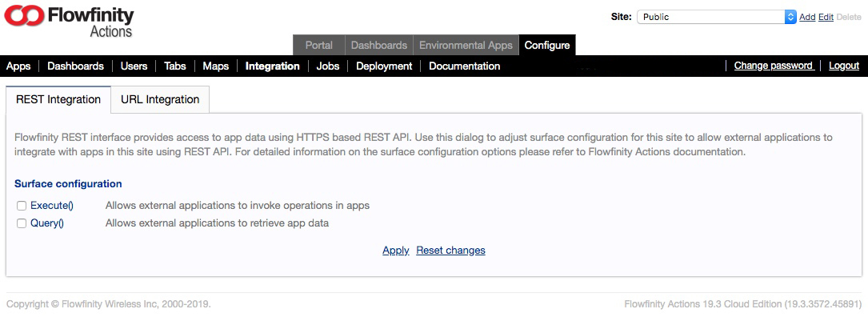Open the Documentation menu item
868x317 pixels.
(x=465, y=66)
